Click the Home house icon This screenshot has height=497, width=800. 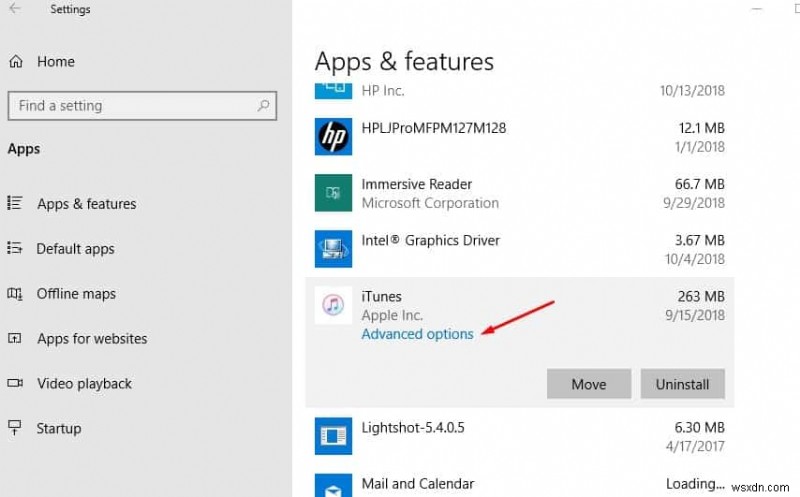[16, 62]
